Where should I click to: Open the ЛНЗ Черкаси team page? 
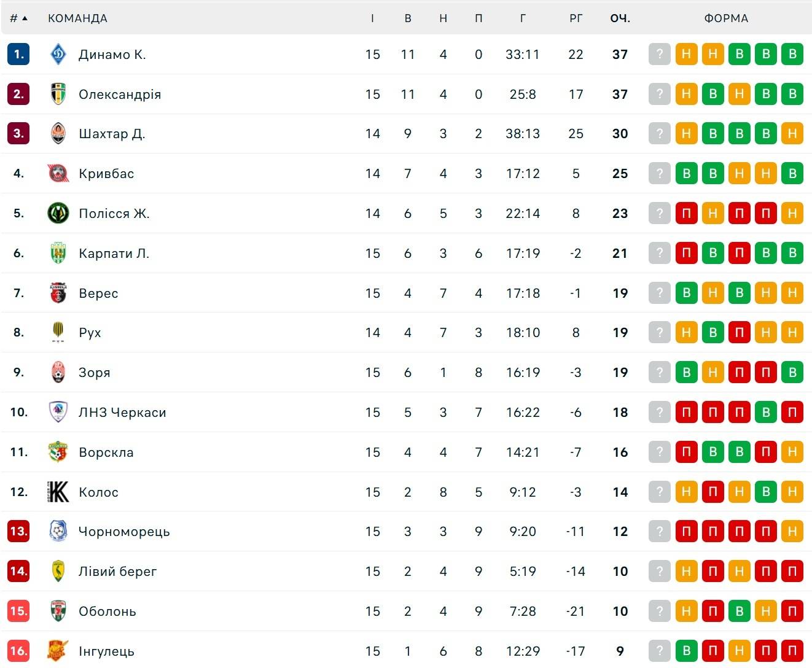[122, 412]
